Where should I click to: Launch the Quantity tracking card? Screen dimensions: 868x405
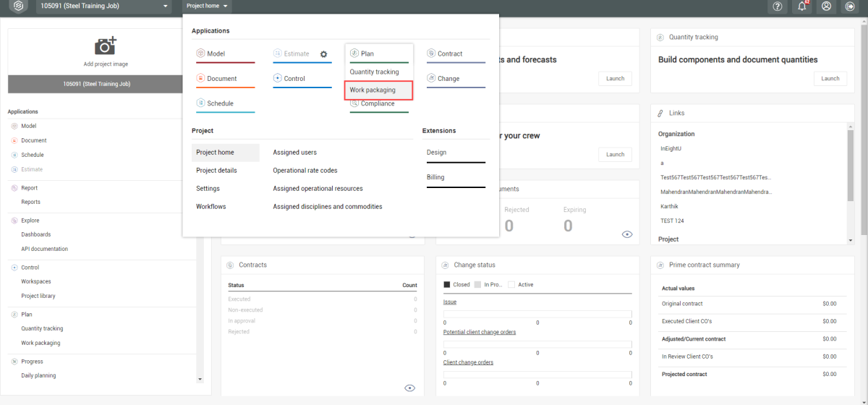pos(830,79)
